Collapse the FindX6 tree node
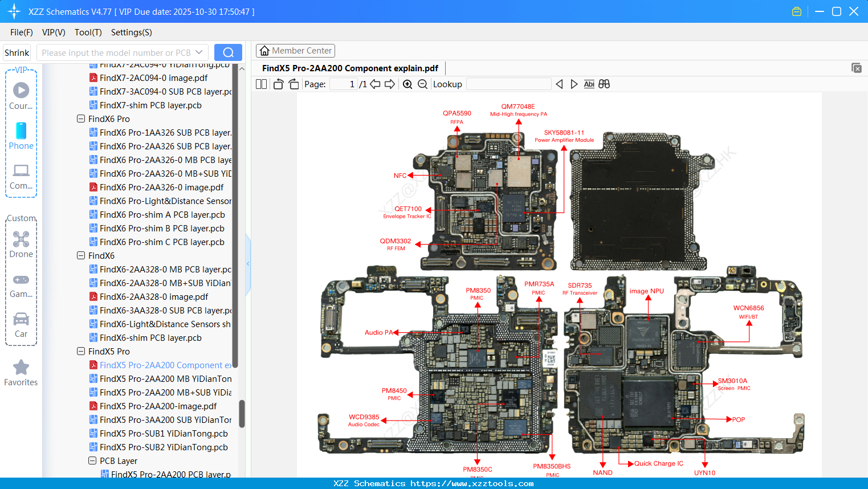This screenshot has width=868, height=489. click(x=81, y=256)
